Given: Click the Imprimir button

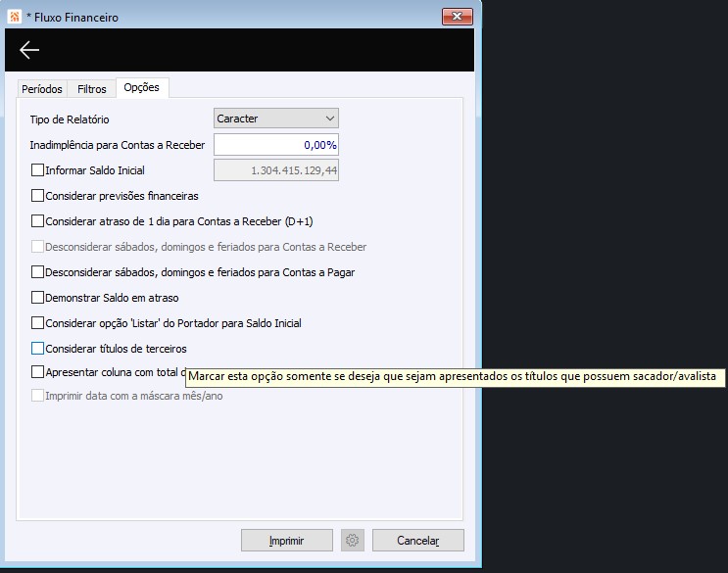Looking at the screenshot, I should 287,541.
